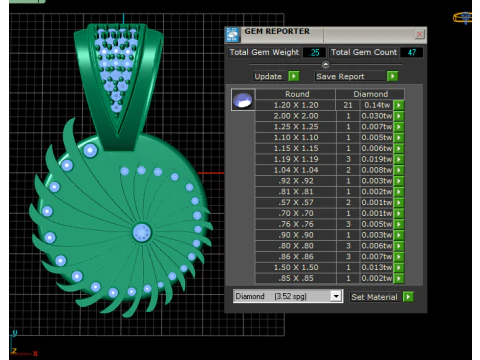Open the Diamond material dropdown

[336, 296]
